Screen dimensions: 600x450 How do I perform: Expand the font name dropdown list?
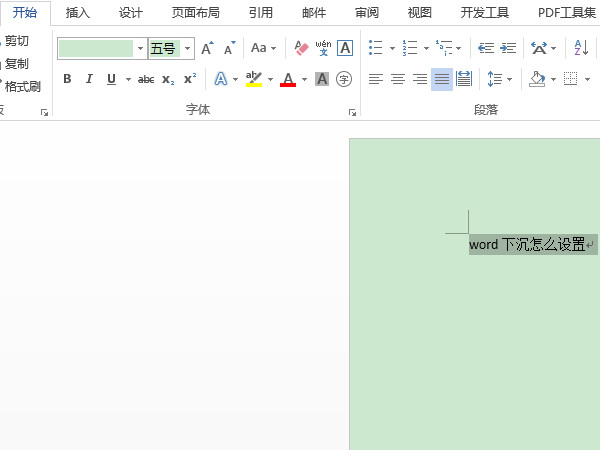tap(140, 48)
